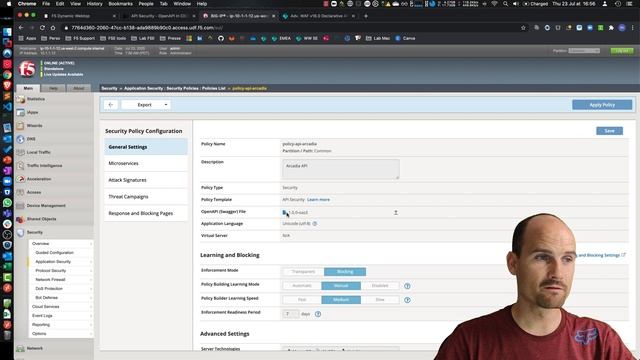Click the iApps icon in the sidebar
640x360 pixels.
pyautogui.click(x=21, y=112)
